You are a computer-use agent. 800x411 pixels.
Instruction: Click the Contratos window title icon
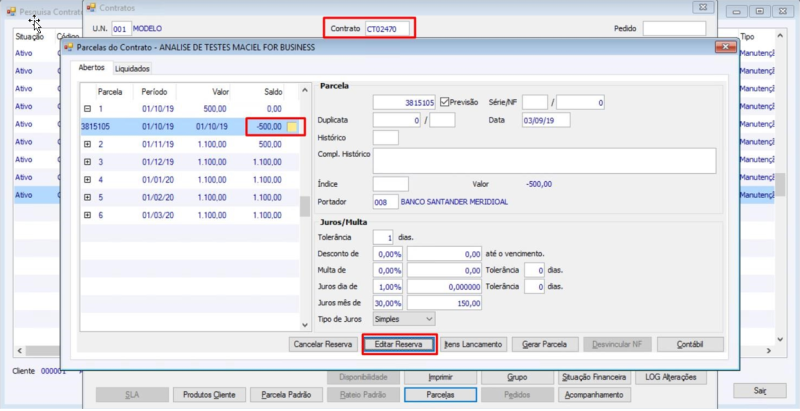pyautogui.click(x=91, y=7)
